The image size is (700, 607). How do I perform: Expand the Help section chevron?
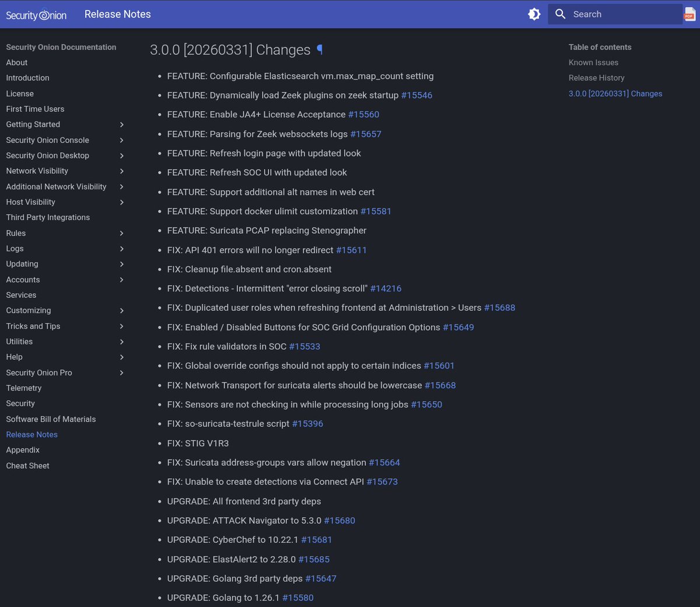click(x=121, y=357)
